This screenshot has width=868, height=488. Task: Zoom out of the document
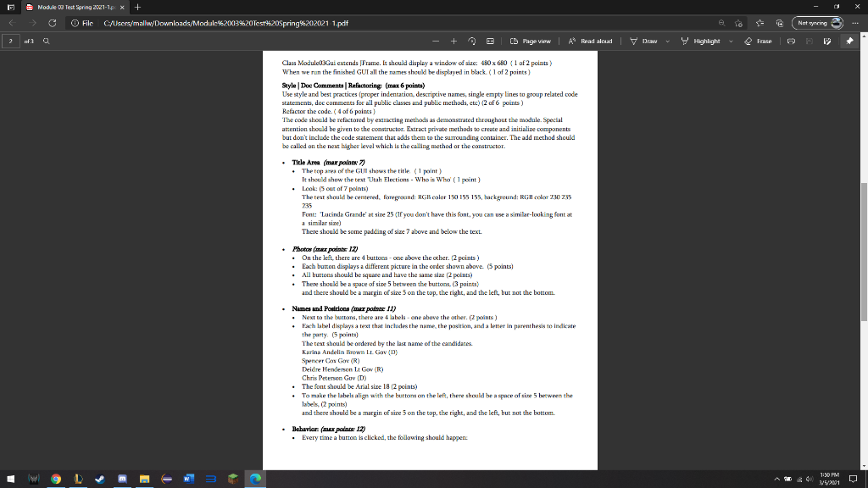436,41
